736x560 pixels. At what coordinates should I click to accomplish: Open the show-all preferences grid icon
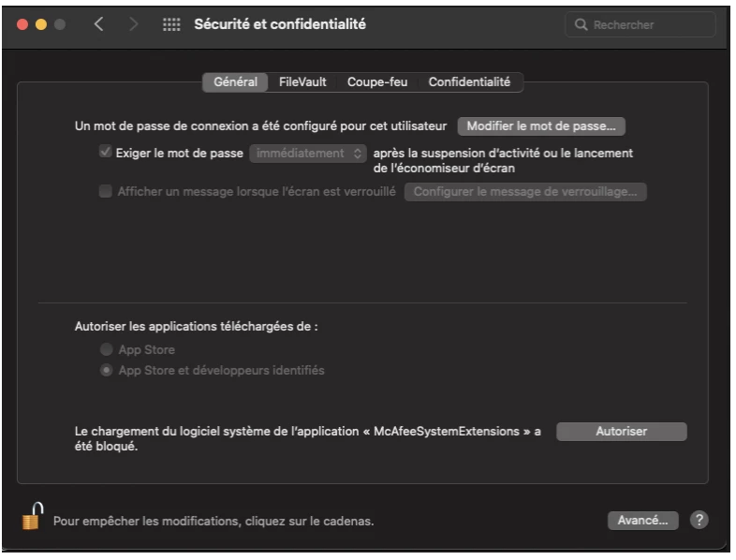click(x=171, y=24)
